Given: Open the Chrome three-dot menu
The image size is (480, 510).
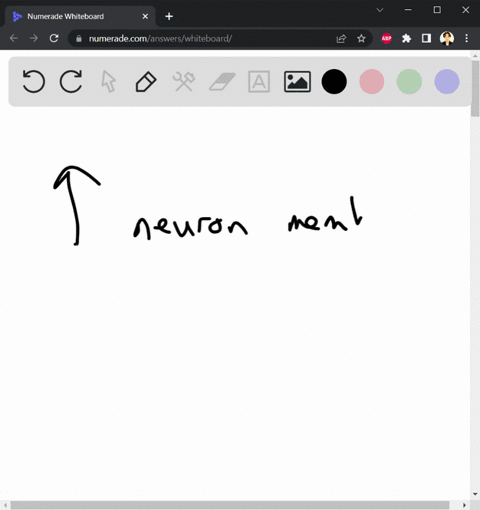Looking at the screenshot, I should 467,38.
